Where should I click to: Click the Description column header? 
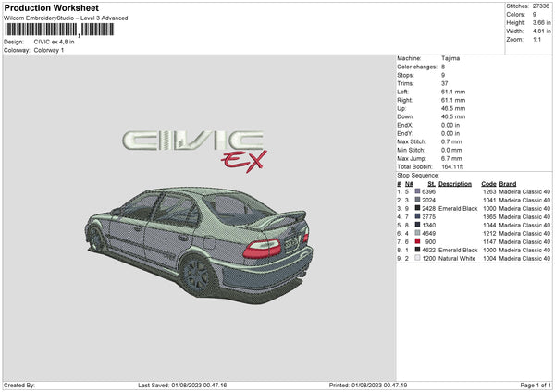point(454,183)
